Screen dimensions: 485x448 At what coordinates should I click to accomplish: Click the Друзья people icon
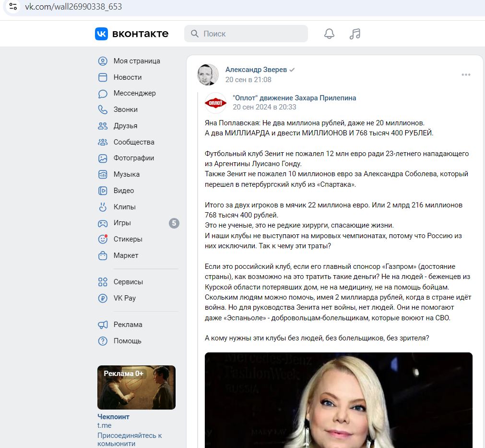coord(103,126)
